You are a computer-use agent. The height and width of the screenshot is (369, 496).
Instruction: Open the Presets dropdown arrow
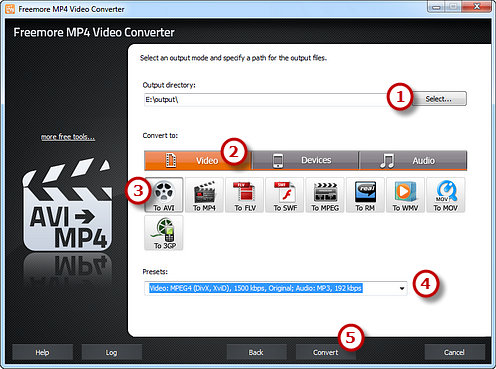[x=402, y=288]
